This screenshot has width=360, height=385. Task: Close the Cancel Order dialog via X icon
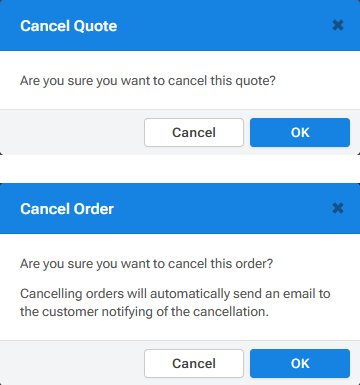pyautogui.click(x=338, y=208)
